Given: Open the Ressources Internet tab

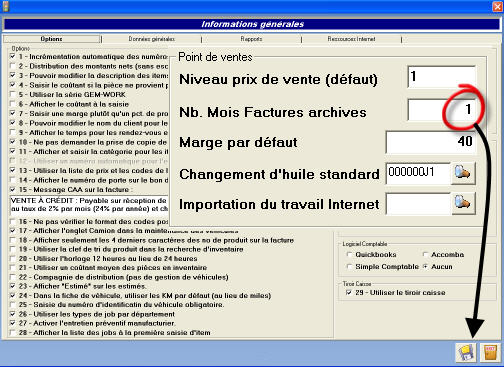Looking at the screenshot, I should click(351, 39).
